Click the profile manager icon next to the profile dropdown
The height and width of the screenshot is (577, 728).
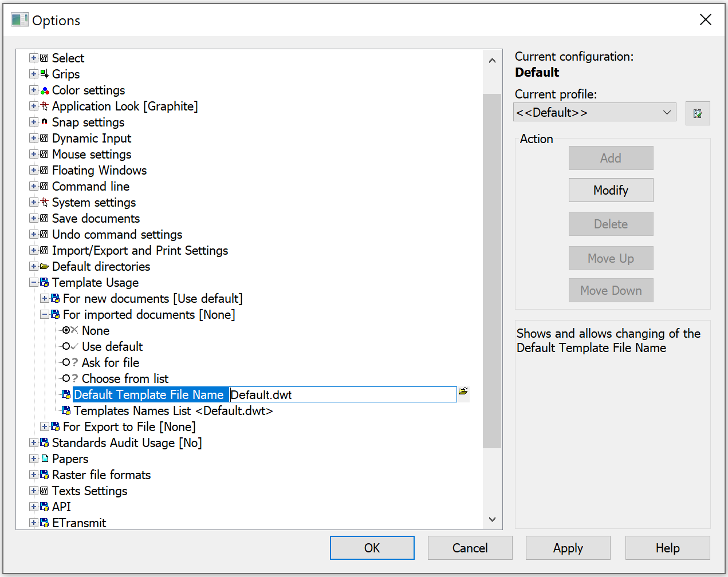click(x=697, y=113)
